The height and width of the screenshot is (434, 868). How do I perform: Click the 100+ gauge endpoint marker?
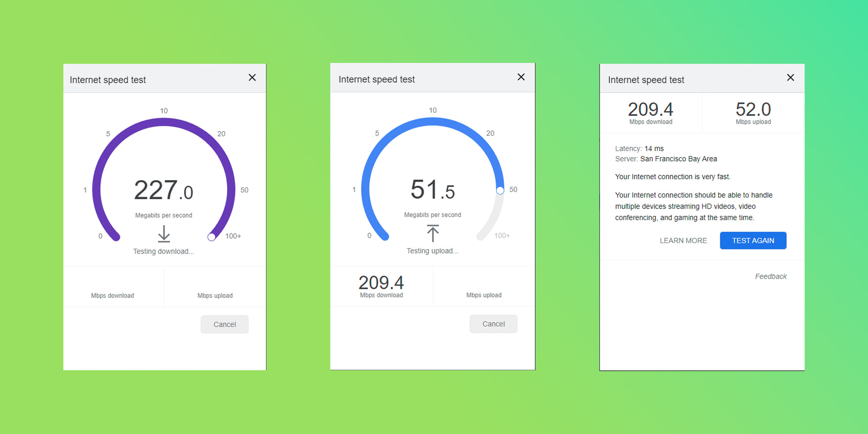pyautogui.click(x=212, y=236)
